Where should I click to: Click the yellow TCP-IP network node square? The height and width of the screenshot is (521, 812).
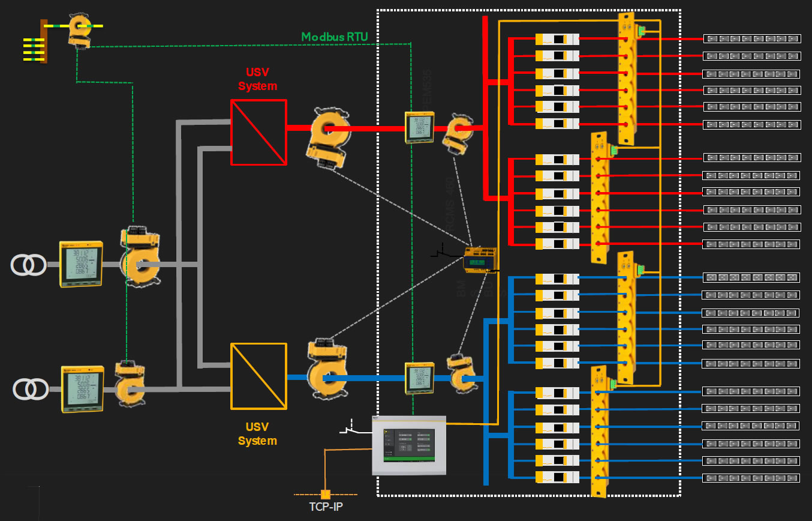326,495
